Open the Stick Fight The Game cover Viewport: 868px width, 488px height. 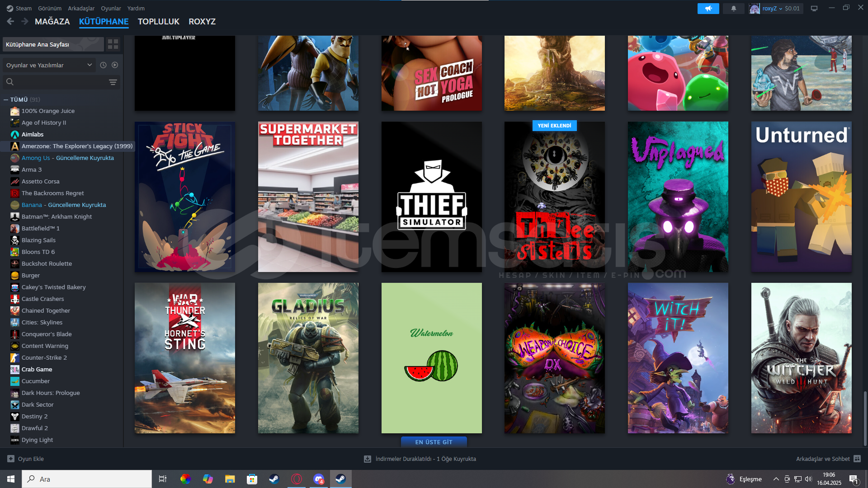click(x=185, y=197)
